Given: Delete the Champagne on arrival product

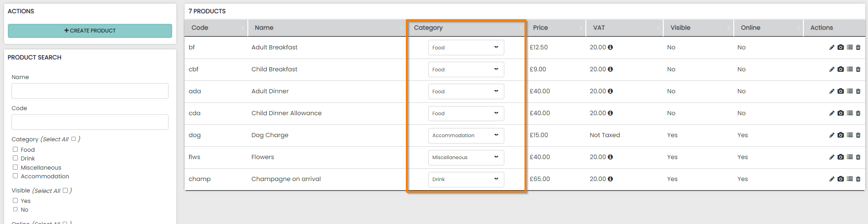Looking at the screenshot, I should pos(858,179).
